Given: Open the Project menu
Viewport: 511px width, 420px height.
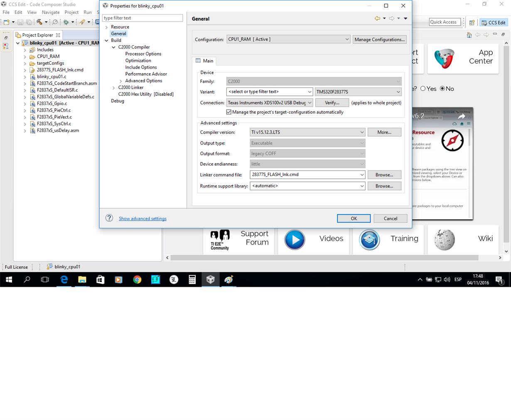Looking at the screenshot, I should [x=71, y=12].
